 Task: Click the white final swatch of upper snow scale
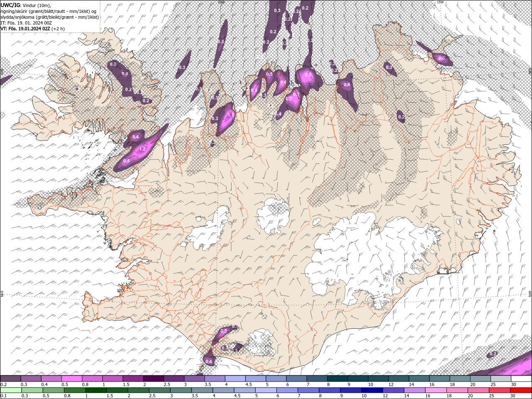click(521, 379)
